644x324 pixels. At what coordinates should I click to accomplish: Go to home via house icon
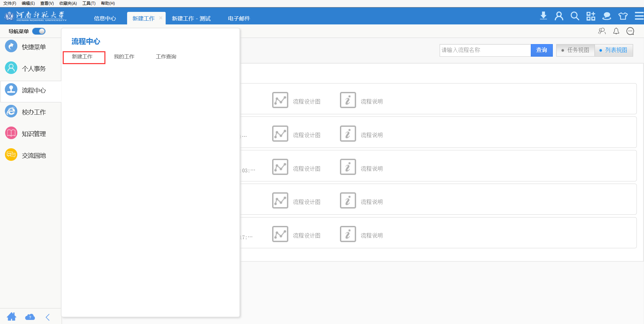[x=12, y=317]
